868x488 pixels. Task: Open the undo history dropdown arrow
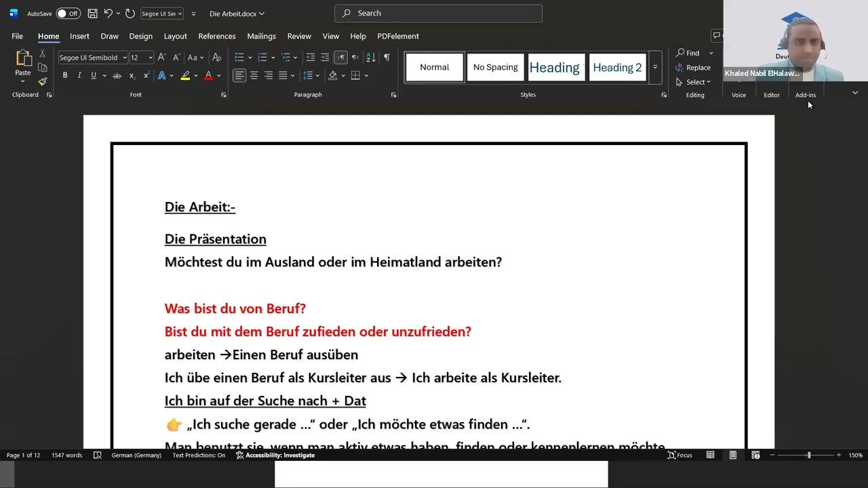point(118,14)
